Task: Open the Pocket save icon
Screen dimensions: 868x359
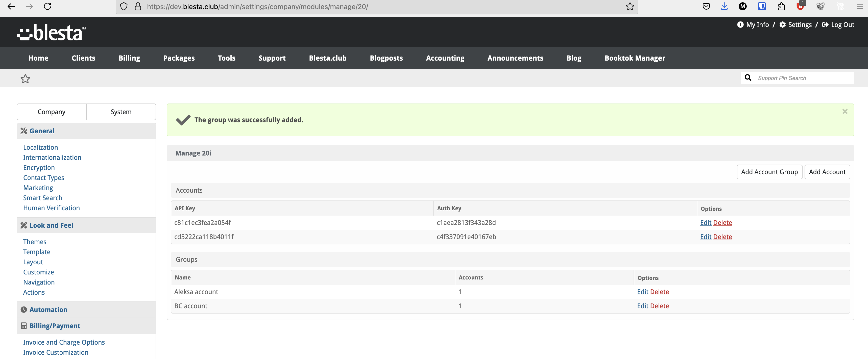Action: (x=706, y=6)
